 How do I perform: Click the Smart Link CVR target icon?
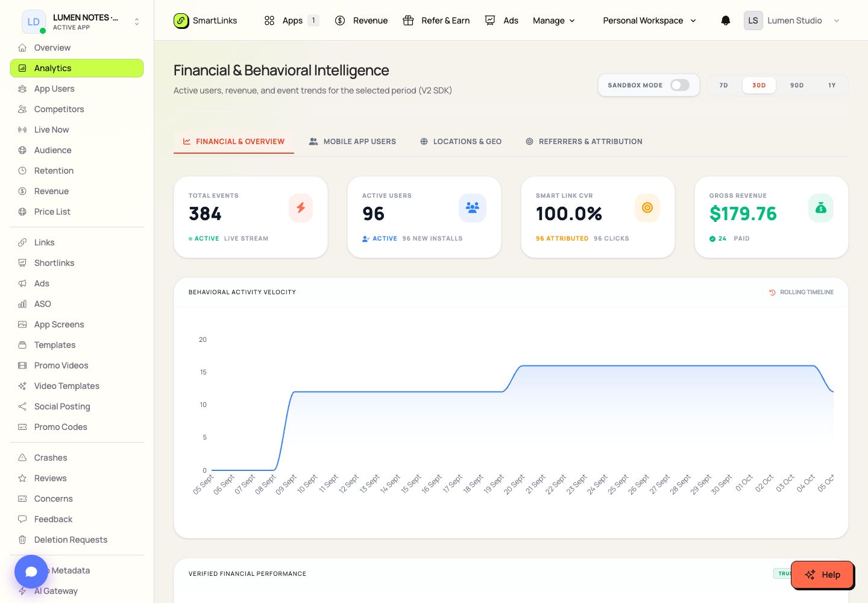coord(647,208)
